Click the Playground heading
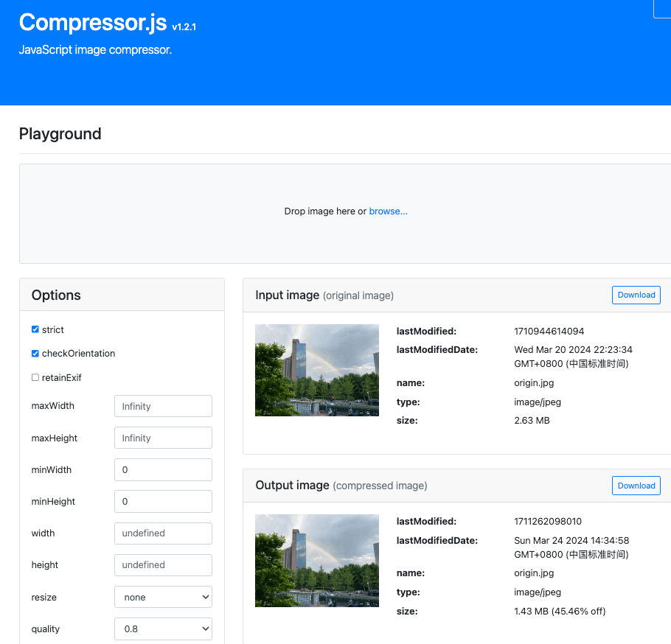 pos(60,134)
